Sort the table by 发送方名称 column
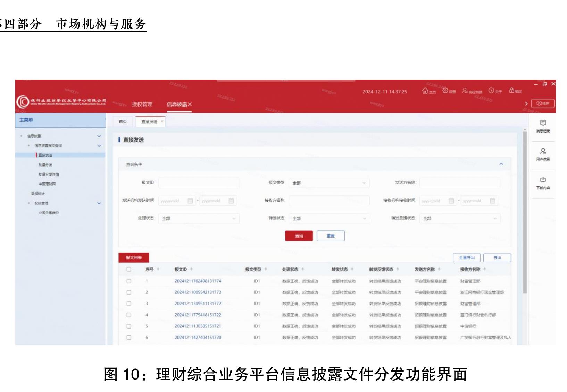The image size is (567, 392). pyautogui.click(x=439, y=270)
